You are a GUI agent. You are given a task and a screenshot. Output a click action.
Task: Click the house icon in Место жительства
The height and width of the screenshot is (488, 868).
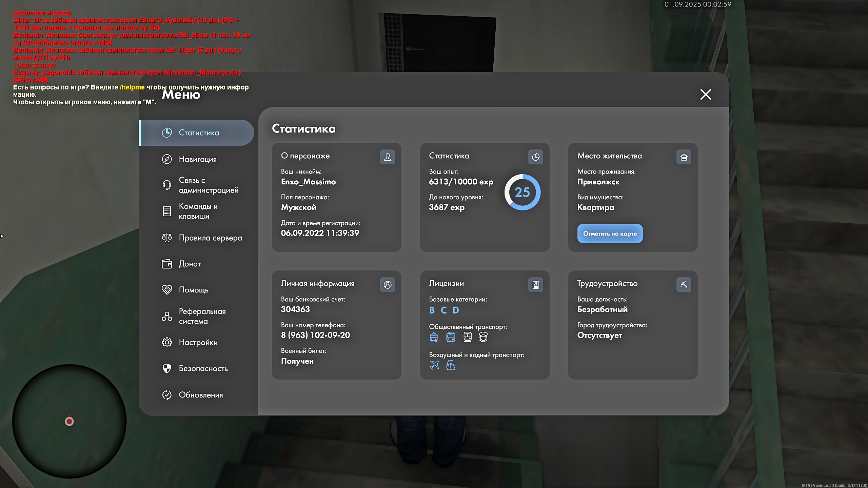click(x=684, y=157)
